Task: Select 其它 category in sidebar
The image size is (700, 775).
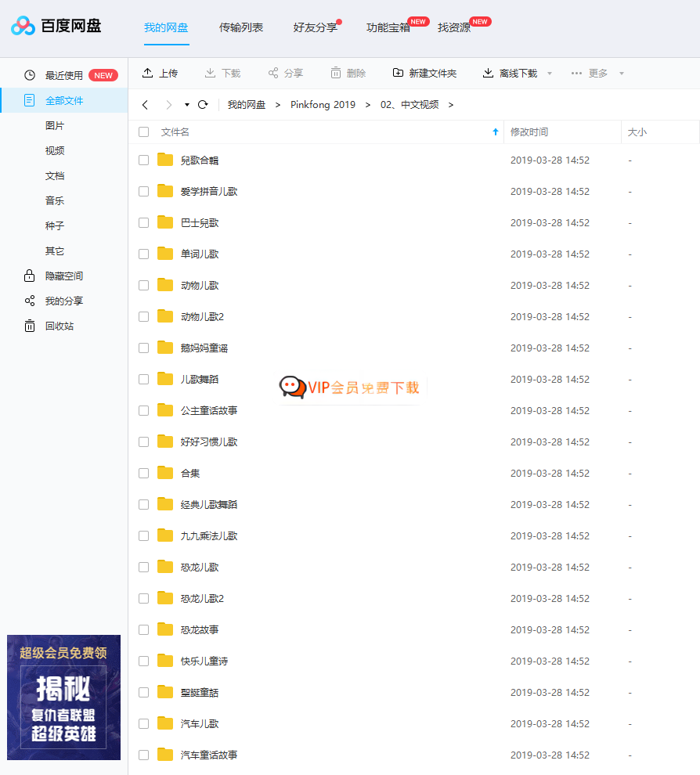Action: tap(55, 251)
